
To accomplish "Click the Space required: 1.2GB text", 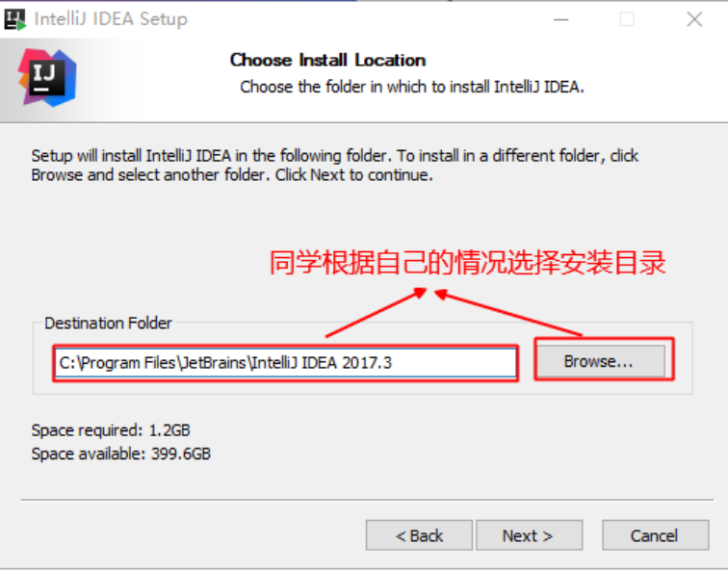I will 111,430.
